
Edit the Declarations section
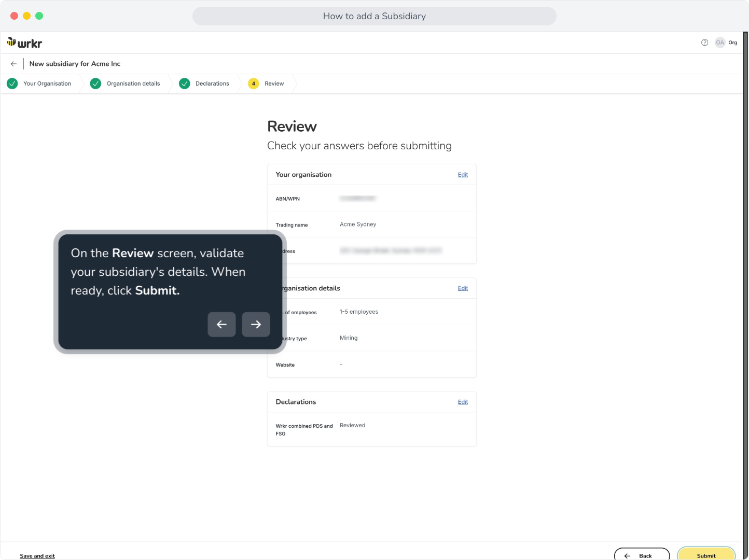pyautogui.click(x=463, y=402)
